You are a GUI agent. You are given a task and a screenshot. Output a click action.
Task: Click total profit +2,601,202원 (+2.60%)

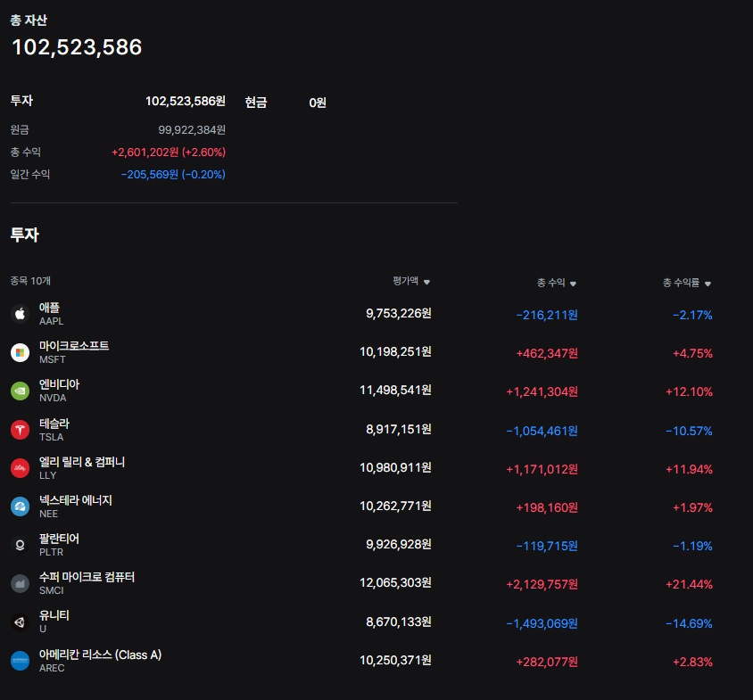(x=169, y=152)
